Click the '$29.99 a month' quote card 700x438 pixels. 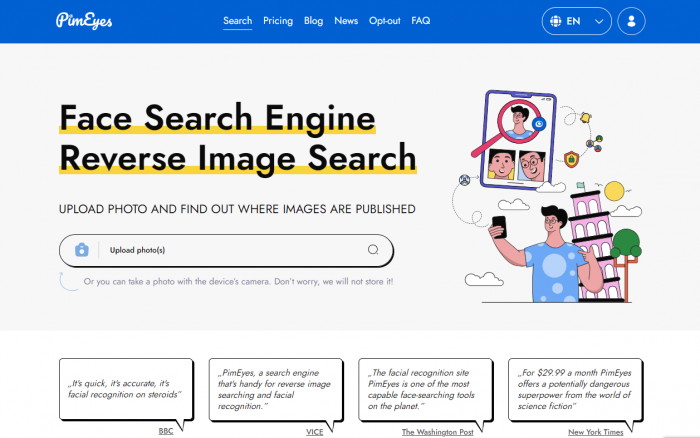573,388
